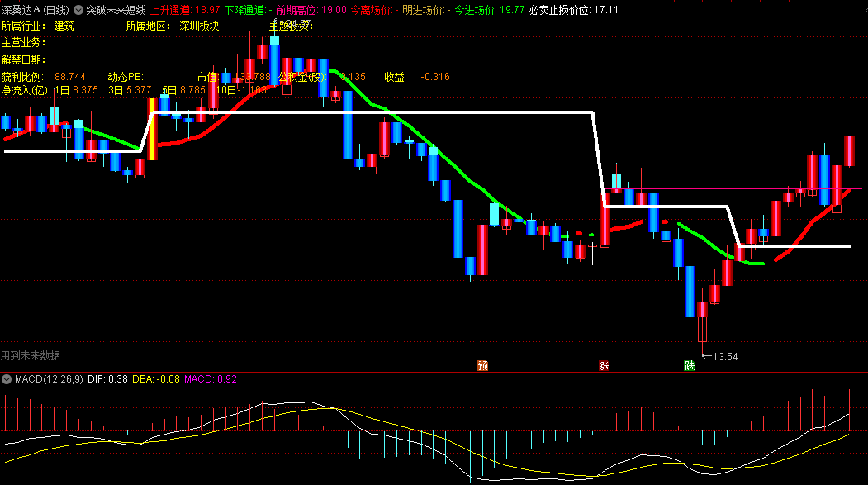Image resolution: width=868 pixels, height=485 pixels.
Task: Click the yellow-striped breakout candlestick
Action: 152,130
